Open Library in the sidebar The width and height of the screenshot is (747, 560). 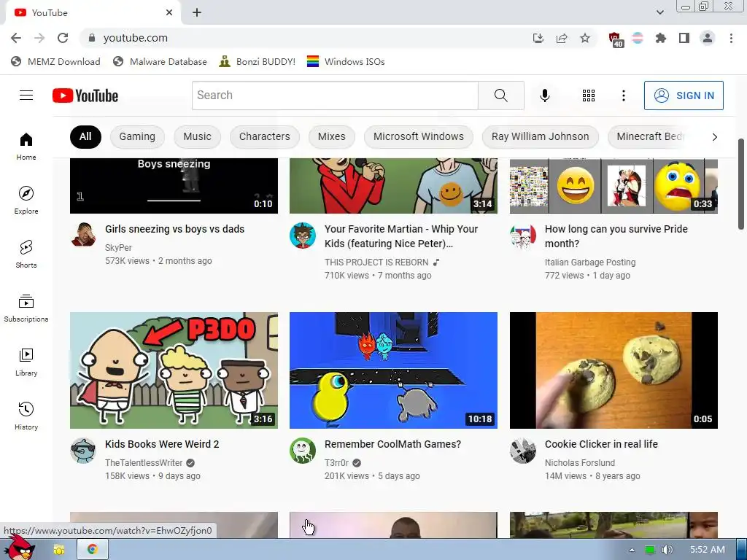[x=26, y=362]
